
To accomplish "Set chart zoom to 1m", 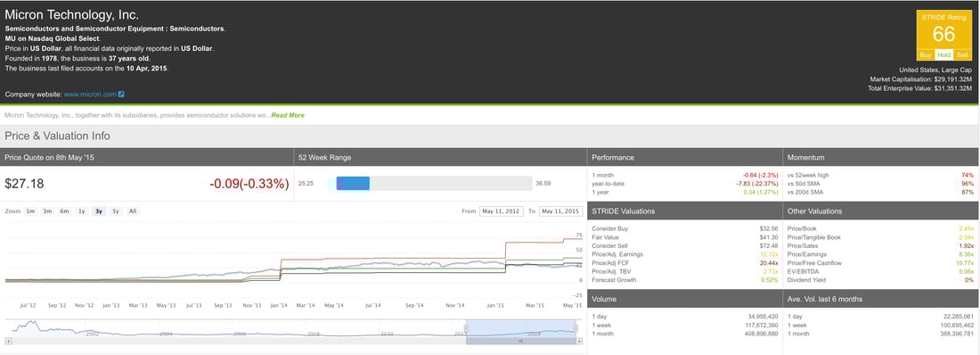I will tap(30, 211).
